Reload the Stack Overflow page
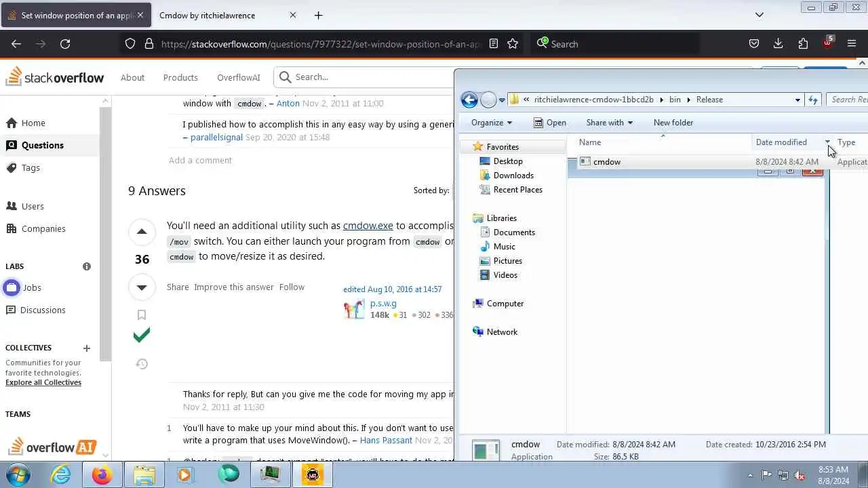Screen dimensions: 868x488 65,43
